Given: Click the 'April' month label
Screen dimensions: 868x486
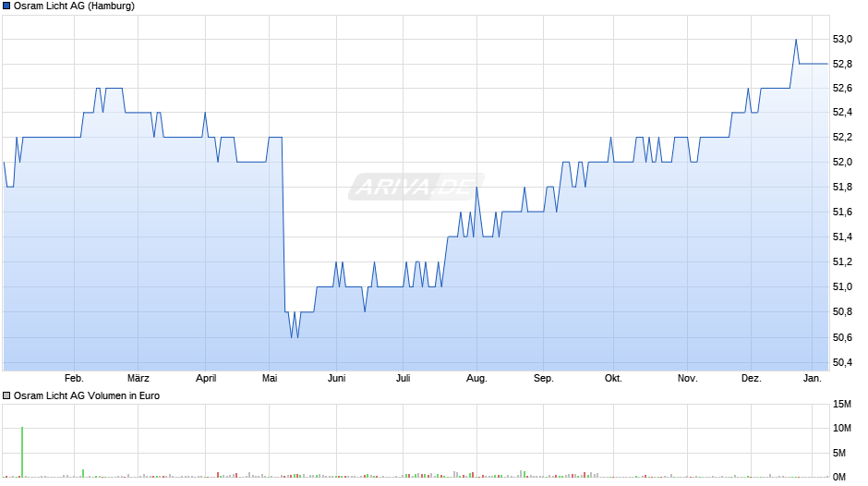Looking at the screenshot, I should point(206,378).
